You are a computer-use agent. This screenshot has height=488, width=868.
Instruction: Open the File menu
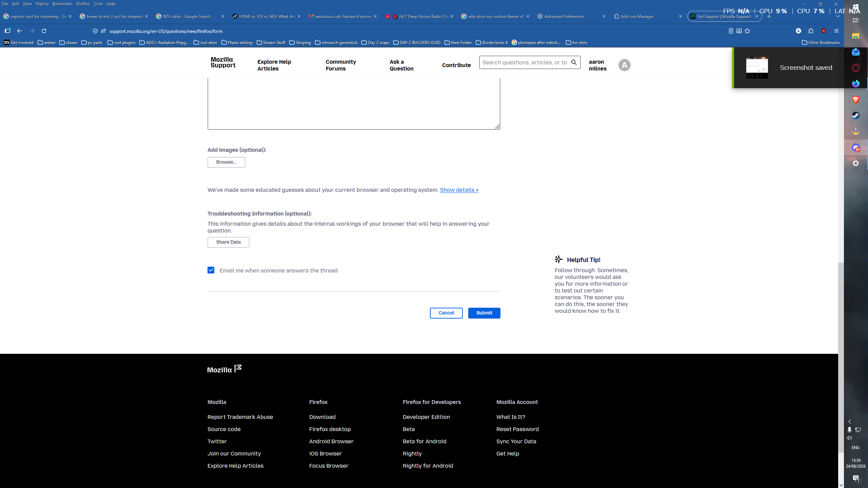[x=5, y=4]
